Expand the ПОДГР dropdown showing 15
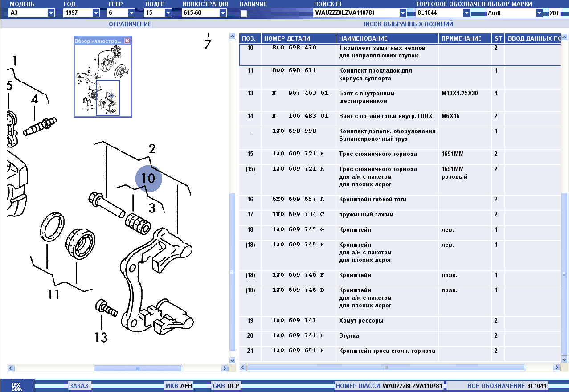 coord(168,13)
